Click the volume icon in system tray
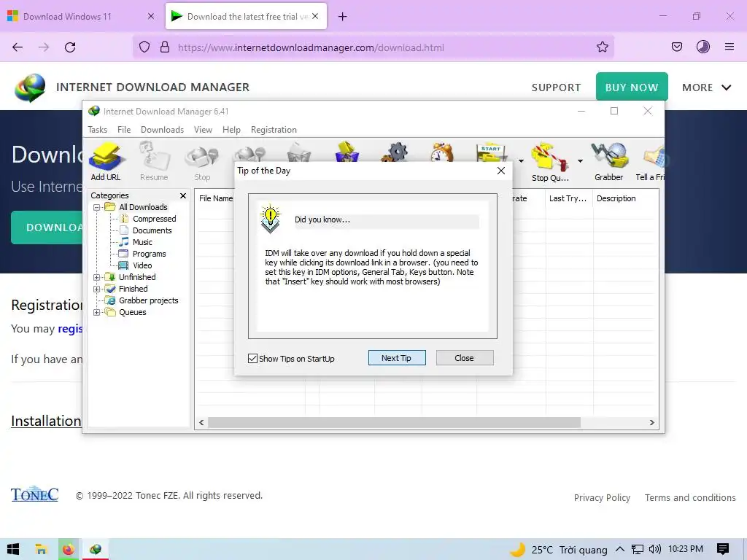The width and height of the screenshot is (747, 560). (x=655, y=549)
